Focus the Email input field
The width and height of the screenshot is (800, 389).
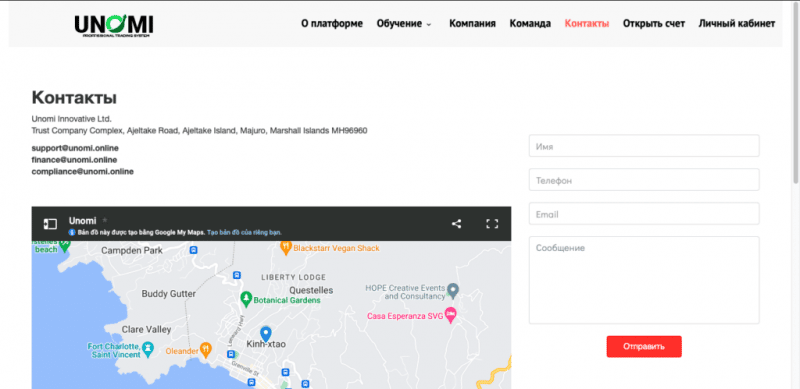[644, 214]
